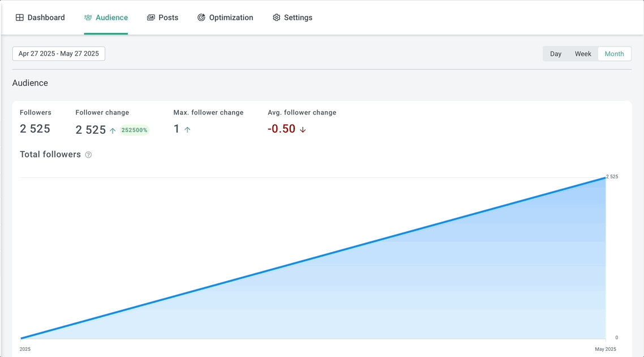Click the Avg. follower change value -0.50
Screen dimensions: 644x357
coord(282,129)
